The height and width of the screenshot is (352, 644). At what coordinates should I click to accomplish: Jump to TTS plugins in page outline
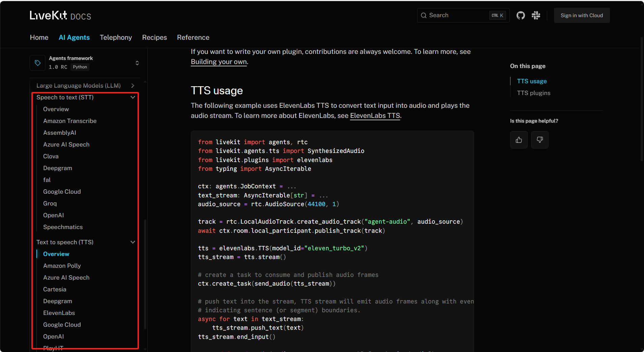[x=534, y=93]
